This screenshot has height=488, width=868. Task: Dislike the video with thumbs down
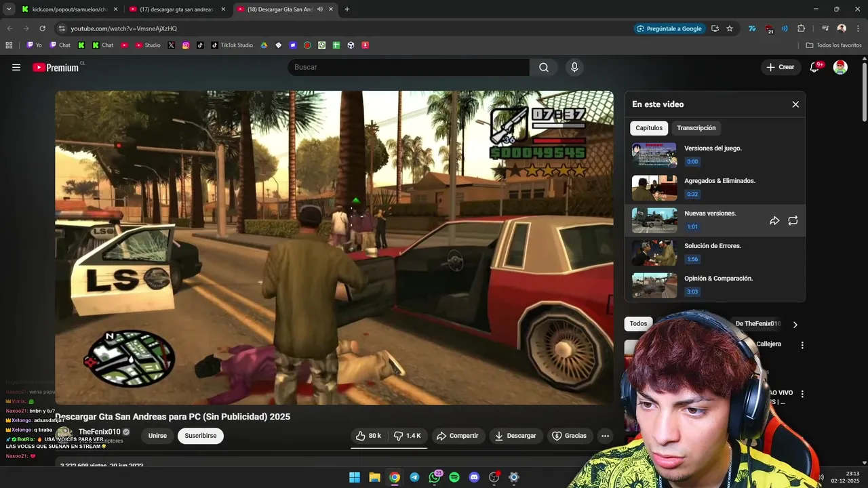point(408,436)
